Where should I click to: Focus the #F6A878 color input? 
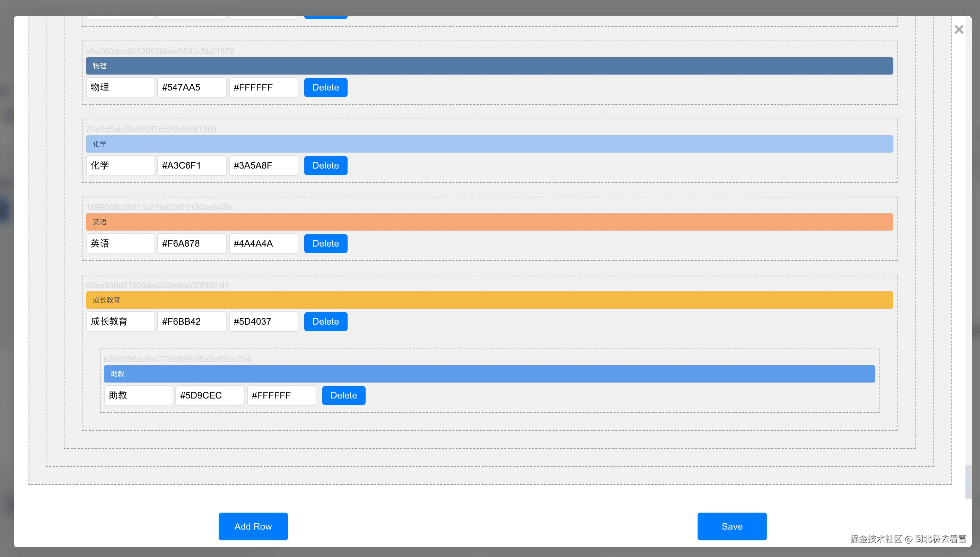pos(192,243)
